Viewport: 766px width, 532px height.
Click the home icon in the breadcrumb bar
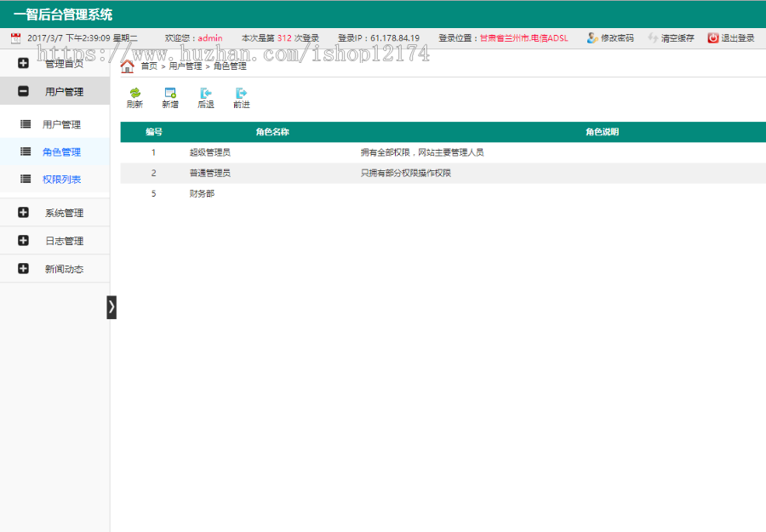click(x=129, y=65)
